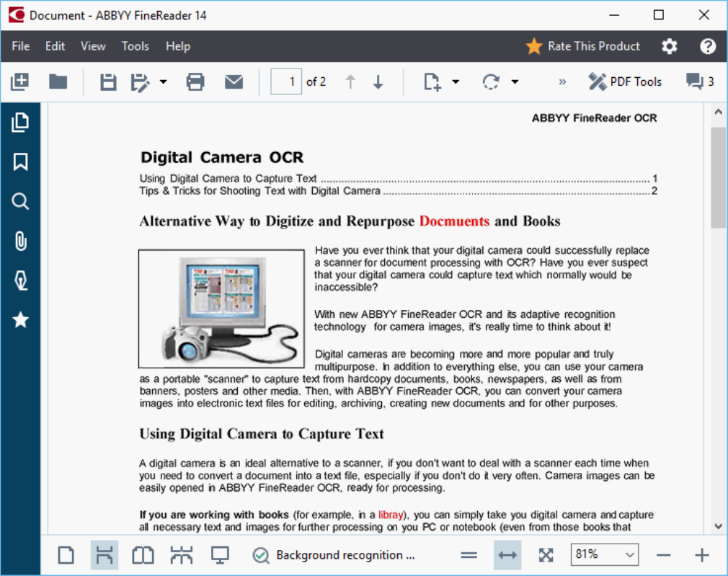Click the 'Digital Camera OCR' heading

[222, 157]
